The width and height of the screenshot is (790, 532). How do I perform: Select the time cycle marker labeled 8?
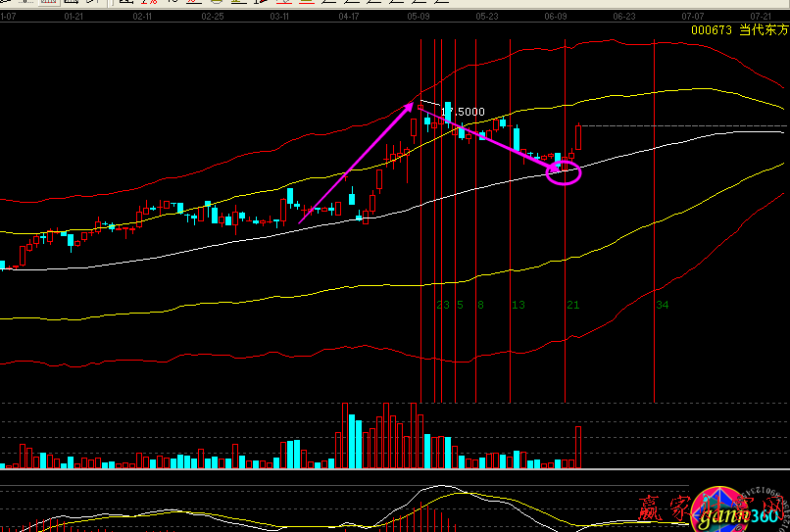tap(480, 306)
